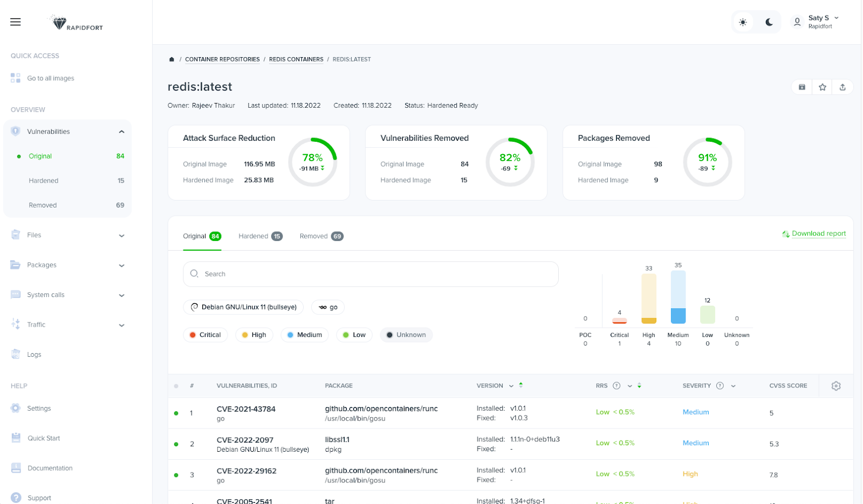
Task: Click the user avatar icon
Action: pyautogui.click(x=797, y=22)
